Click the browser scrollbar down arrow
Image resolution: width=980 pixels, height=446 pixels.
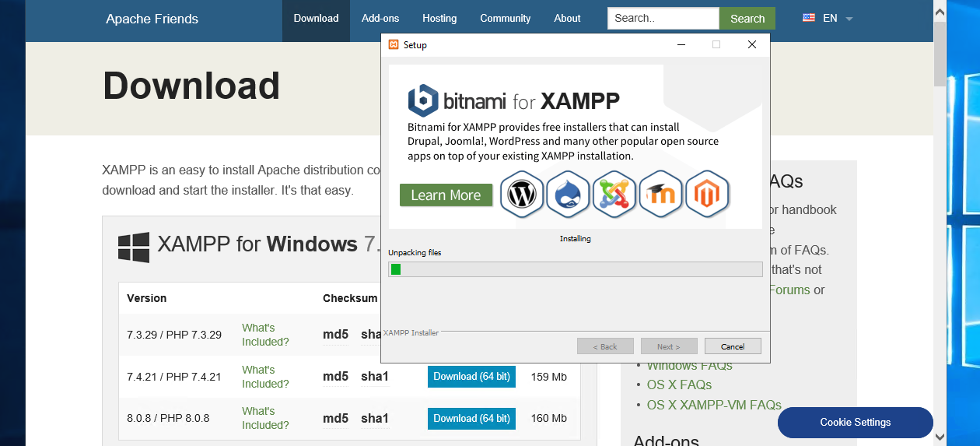tap(940, 437)
